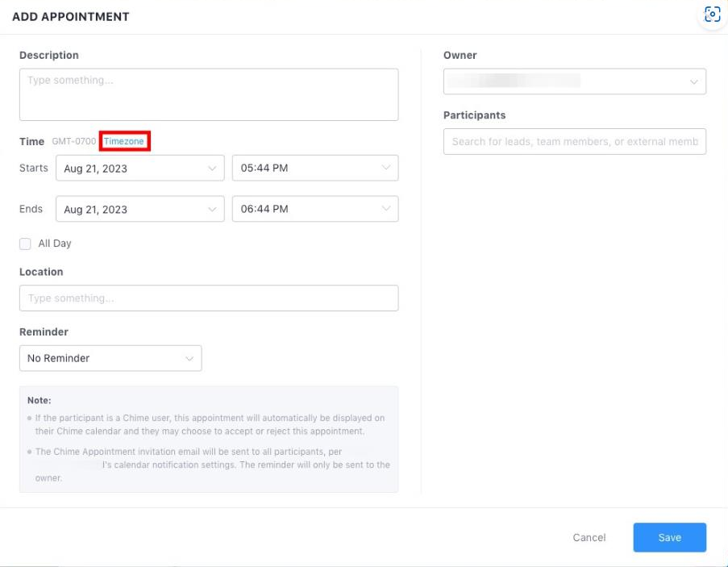Click the chevron arrow in Starts date field
728x567 pixels.
[x=212, y=169]
